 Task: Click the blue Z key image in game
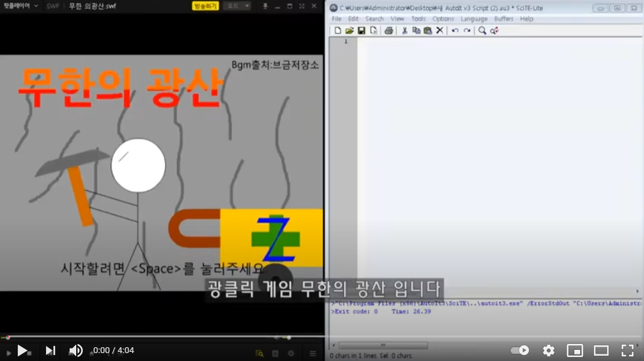pyautogui.click(x=276, y=238)
